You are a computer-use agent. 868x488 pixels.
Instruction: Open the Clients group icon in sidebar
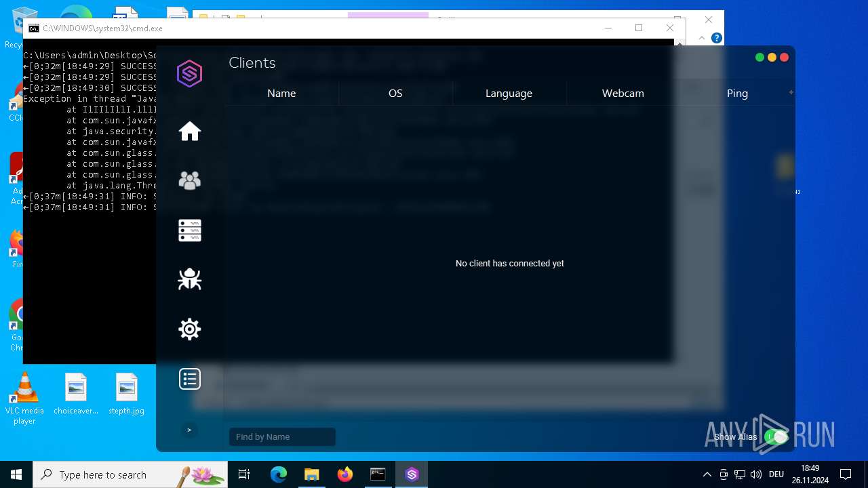point(190,180)
